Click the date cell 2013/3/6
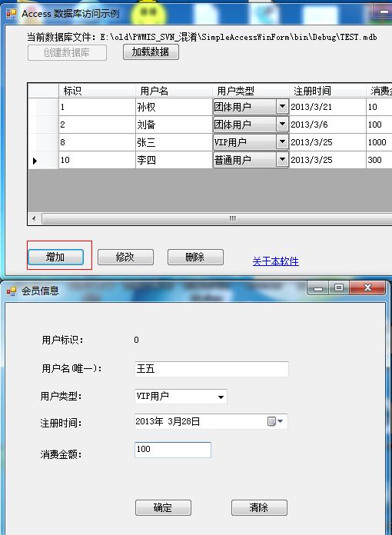Image resolution: width=392 pixels, height=535 pixels. (x=327, y=125)
